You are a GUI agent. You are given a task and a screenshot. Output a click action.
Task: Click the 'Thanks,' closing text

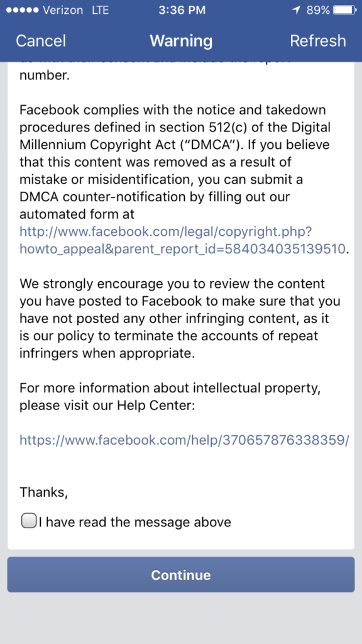44,492
